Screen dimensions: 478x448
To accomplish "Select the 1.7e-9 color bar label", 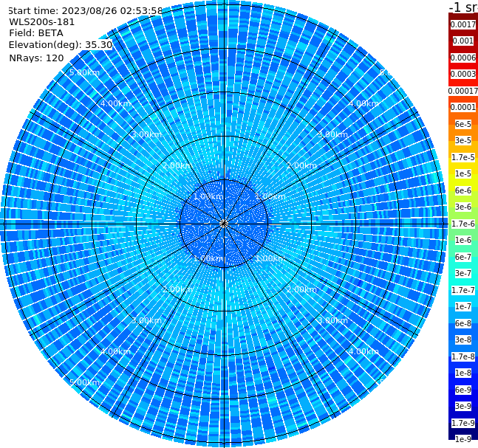I will click(463, 423).
